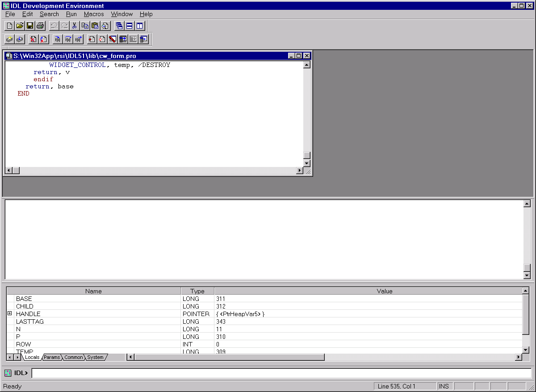Click the Step Into f(x) debug icon
The image size is (536, 392).
coord(58,39)
